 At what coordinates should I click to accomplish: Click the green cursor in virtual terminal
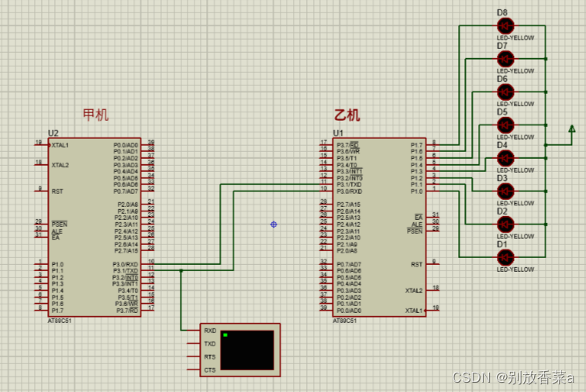pyautogui.click(x=226, y=335)
